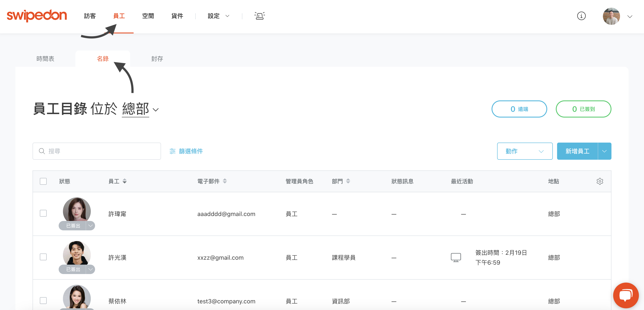
Task: Switch to the 名錄 tab
Action: [x=103, y=59]
